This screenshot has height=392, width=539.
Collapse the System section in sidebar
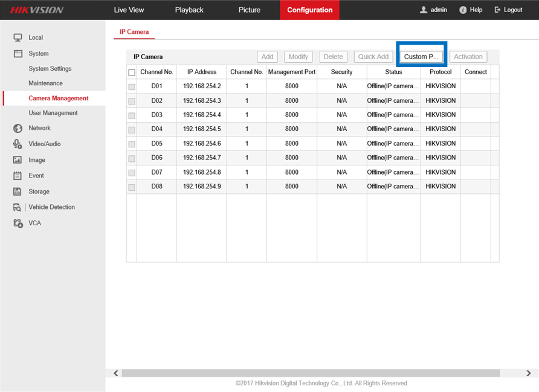(38, 54)
